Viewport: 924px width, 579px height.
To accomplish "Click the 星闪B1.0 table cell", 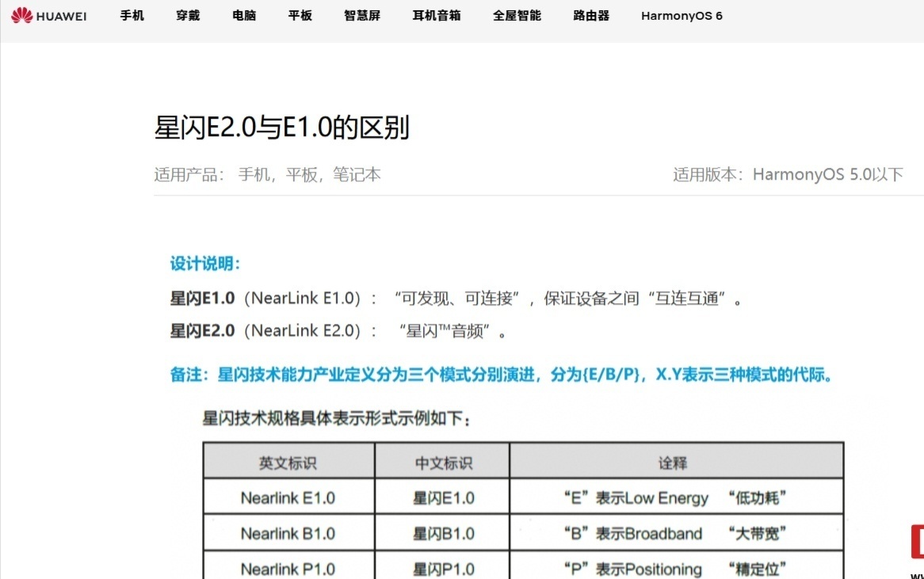I will 442,534.
